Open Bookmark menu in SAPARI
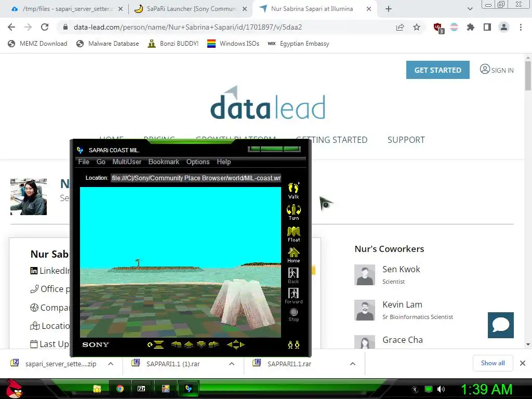This screenshot has width=532, height=399. pyautogui.click(x=164, y=162)
